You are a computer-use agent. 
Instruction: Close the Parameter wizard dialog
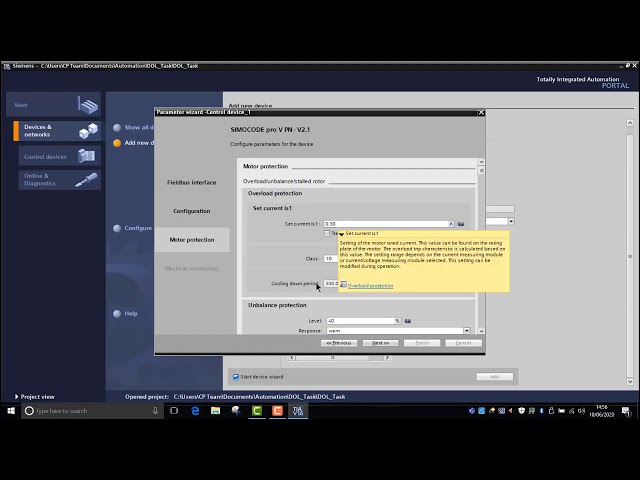(481, 112)
